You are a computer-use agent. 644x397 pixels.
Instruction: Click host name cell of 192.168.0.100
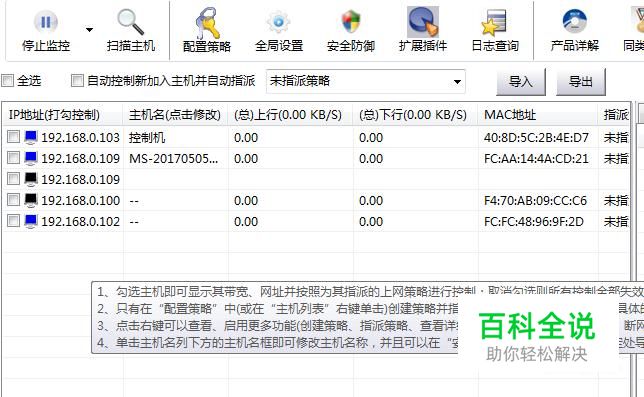[176, 200]
